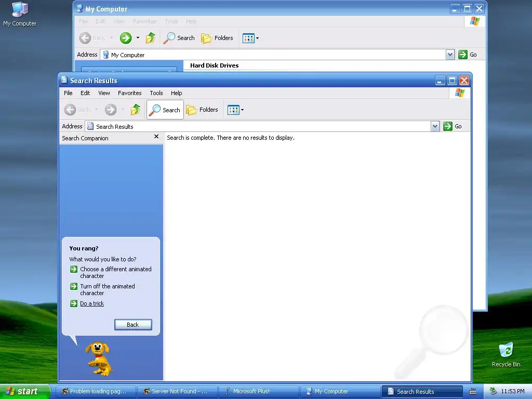Screen dimensions: 532x399
Task: Toggle Search pane in Search Results window
Action: coord(165,110)
